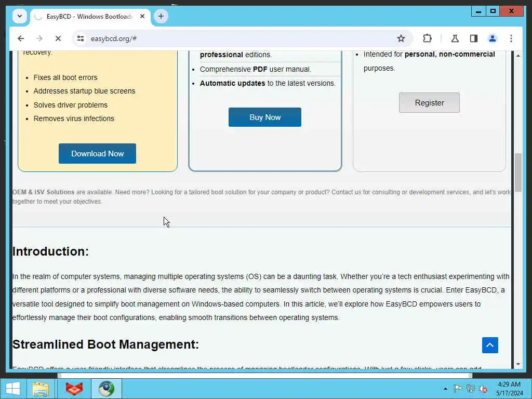Viewport: 532px width, 399px height.
Task: Click the Register button
Action: click(429, 103)
